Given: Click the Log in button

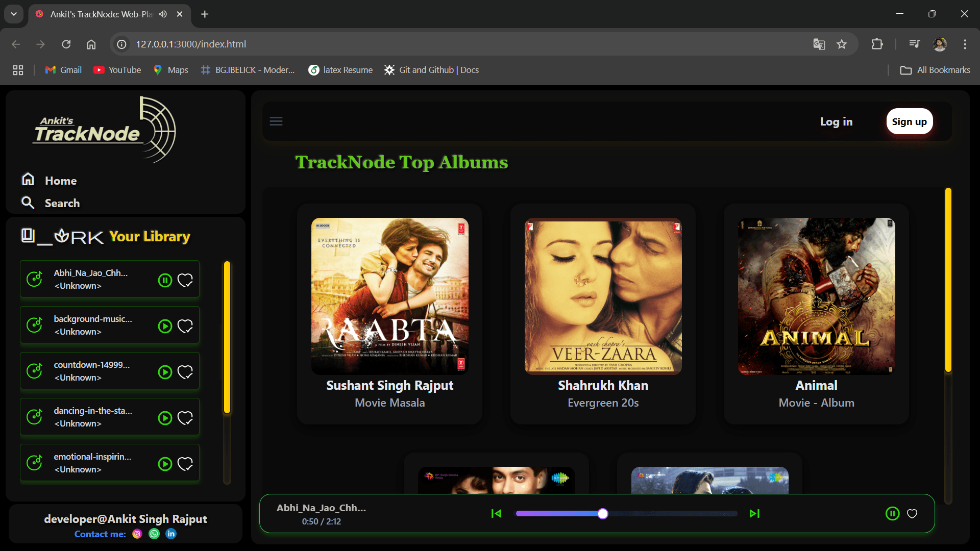Looking at the screenshot, I should (x=836, y=121).
